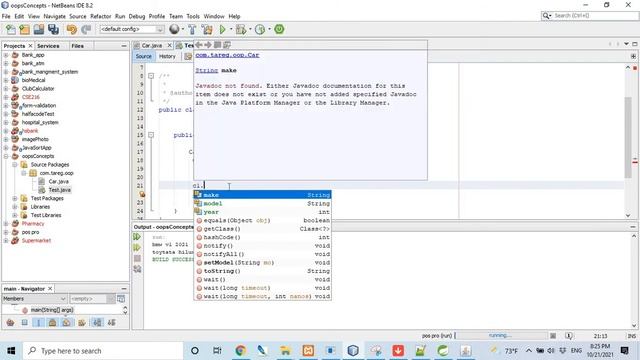Click the History view button

[167, 56]
